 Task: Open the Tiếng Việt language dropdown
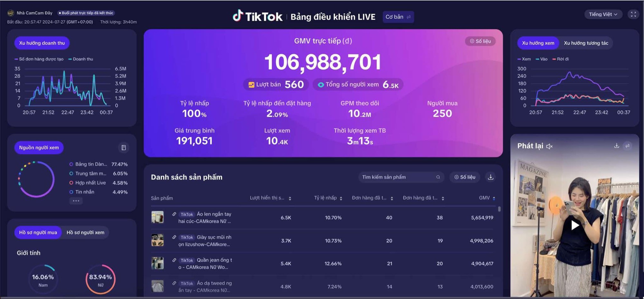tap(603, 14)
